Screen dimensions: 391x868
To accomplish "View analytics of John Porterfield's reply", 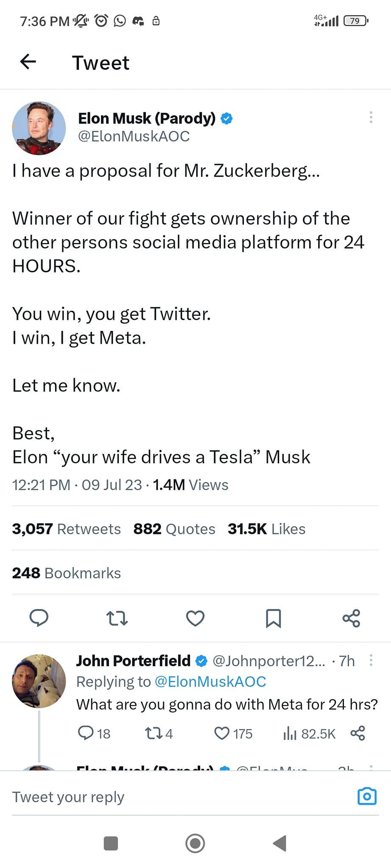I will click(x=309, y=733).
